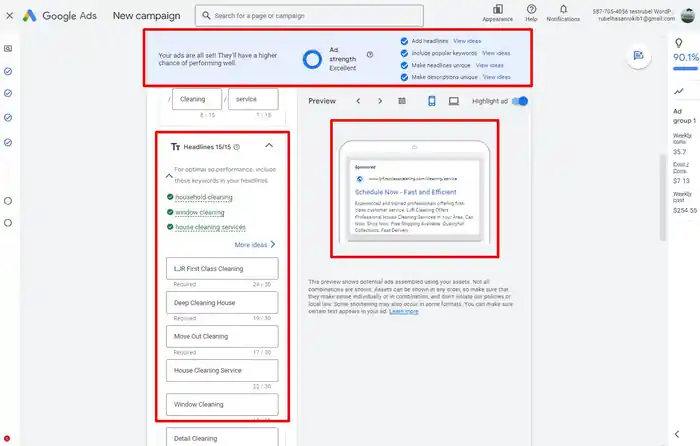Edit the LJR First Class Cleaning headline
Image resolution: width=700 pixels, height=446 pixels.
tap(222, 269)
